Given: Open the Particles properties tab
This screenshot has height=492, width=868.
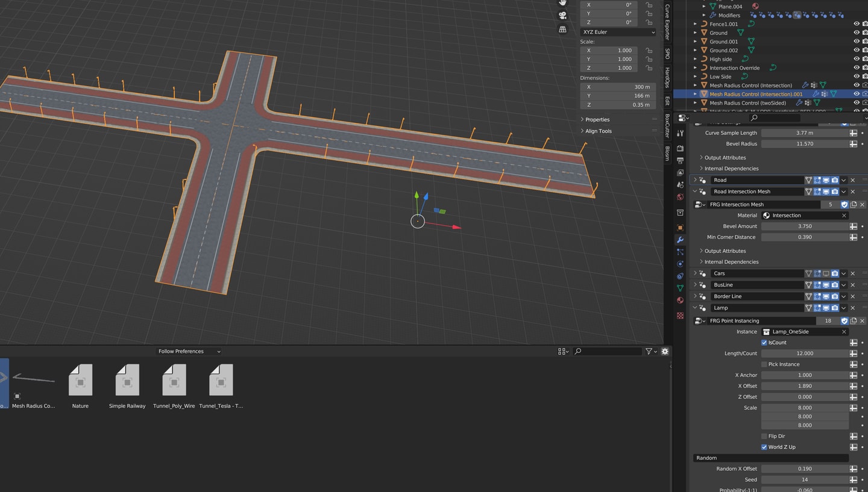Looking at the screenshot, I should pyautogui.click(x=680, y=252).
